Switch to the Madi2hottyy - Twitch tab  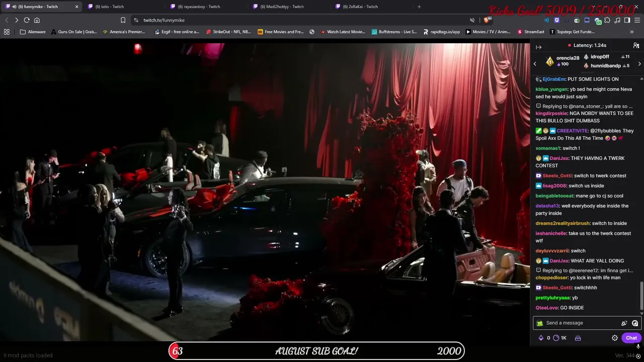click(x=289, y=7)
